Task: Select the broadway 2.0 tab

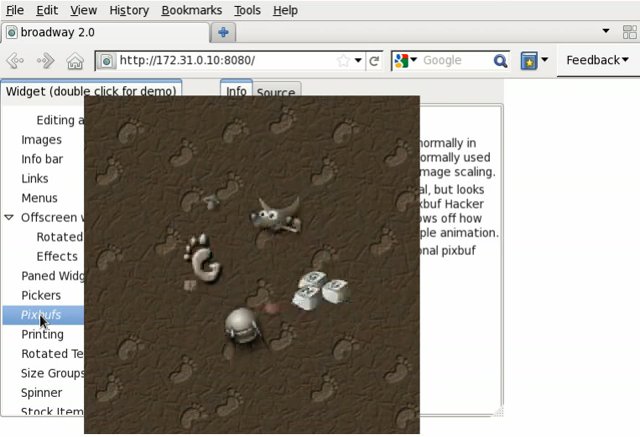Action: pyautogui.click(x=105, y=32)
